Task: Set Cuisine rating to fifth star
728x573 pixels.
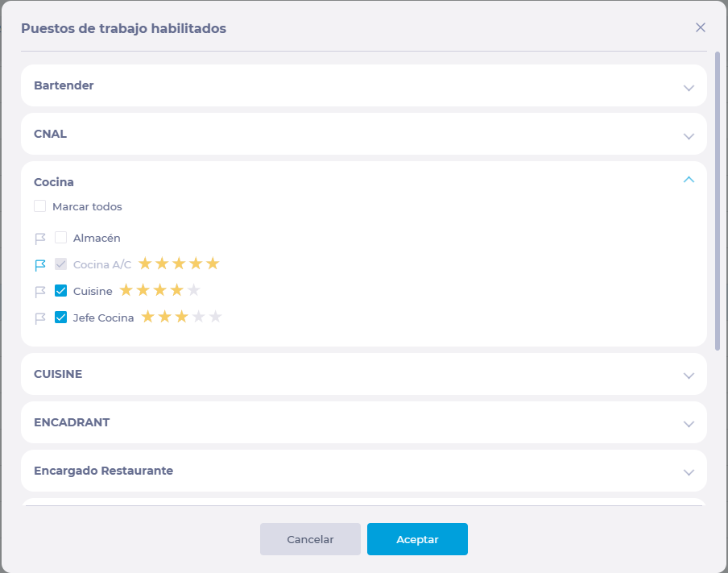Action: pos(193,291)
